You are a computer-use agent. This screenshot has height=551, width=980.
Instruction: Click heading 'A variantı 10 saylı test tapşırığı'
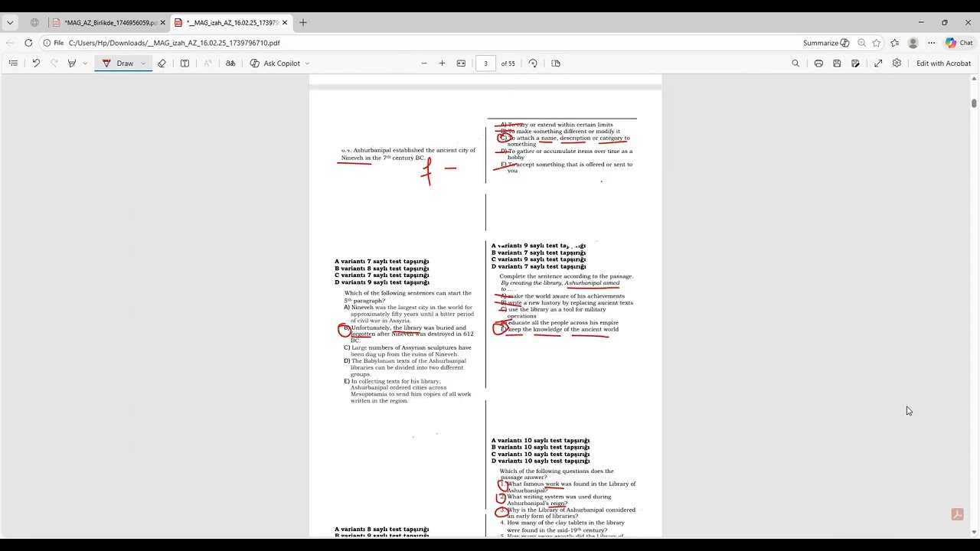tap(541, 441)
